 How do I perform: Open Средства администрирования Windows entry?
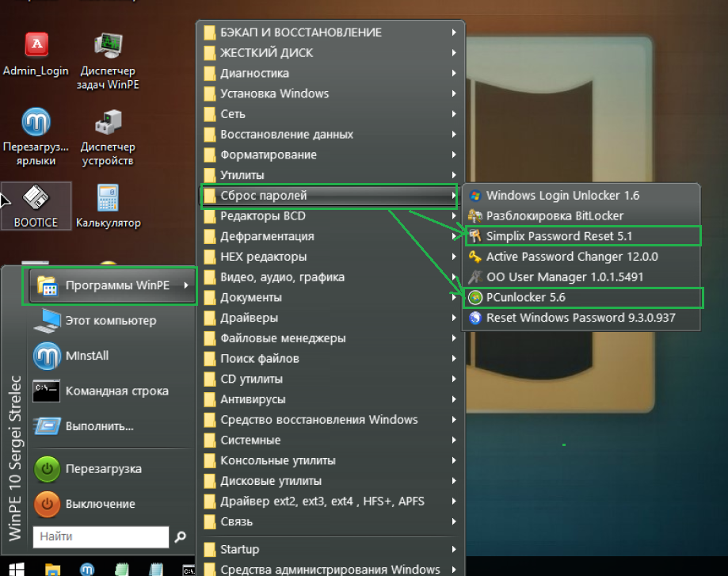pyautogui.click(x=330, y=569)
